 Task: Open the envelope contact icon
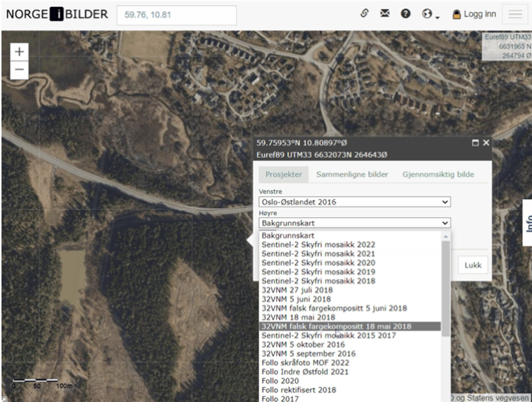(x=385, y=14)
